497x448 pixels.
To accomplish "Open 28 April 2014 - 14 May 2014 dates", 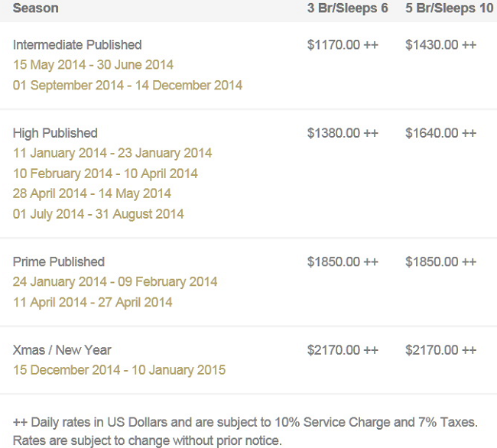I will pyautogui.click(x=92, y=193).
